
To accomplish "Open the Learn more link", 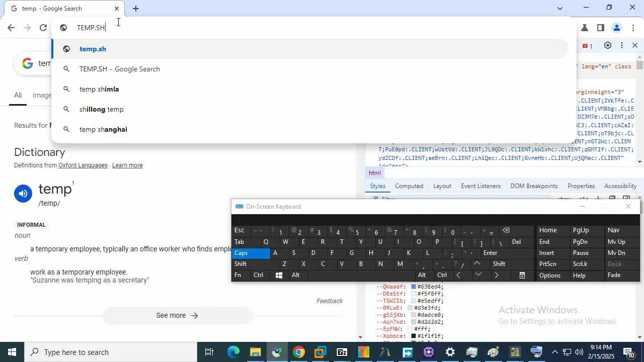I will click(x=127, y=165).
